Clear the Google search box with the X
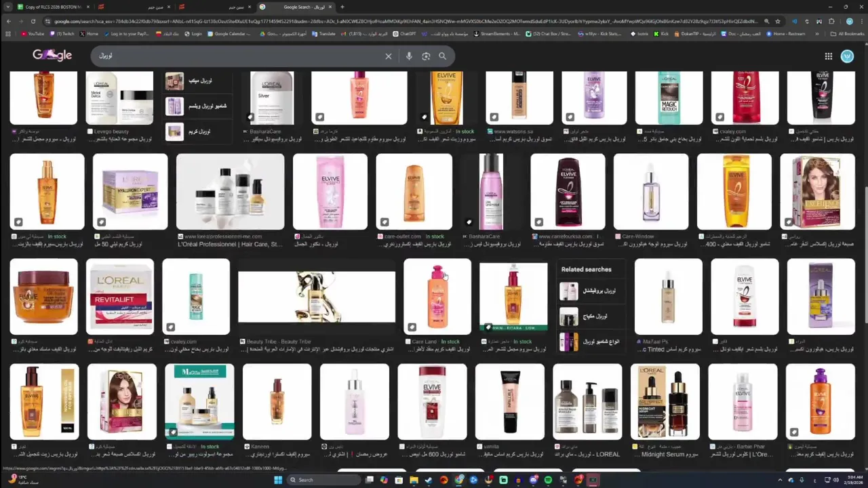 coord(388,56)
